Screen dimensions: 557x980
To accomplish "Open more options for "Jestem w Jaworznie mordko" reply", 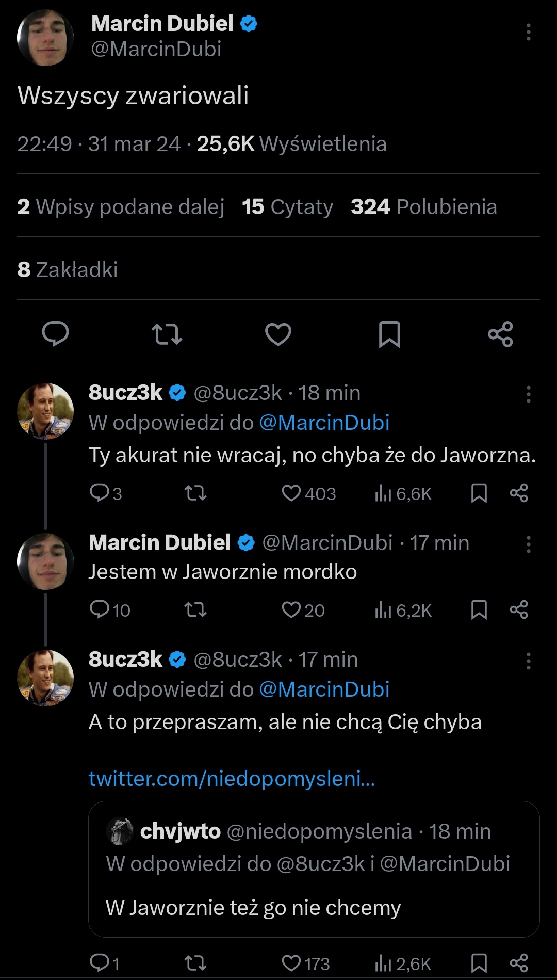I will tap(528, 544).
